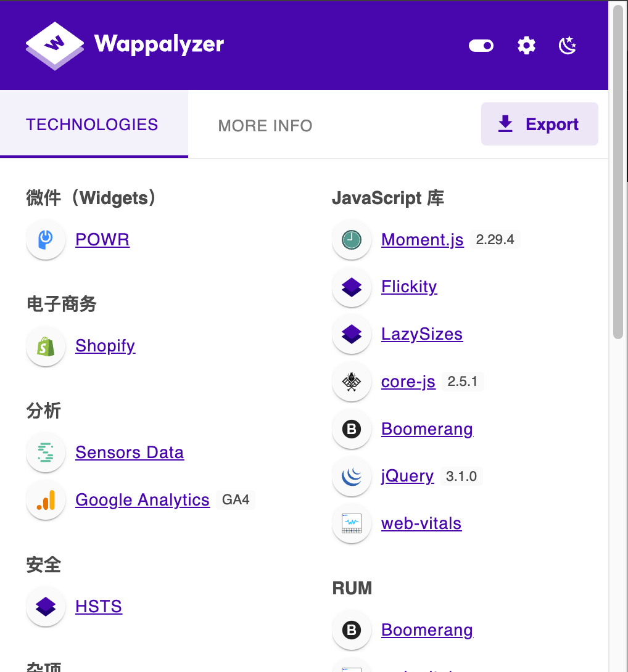Click the 安全 category heading
The image size is (628, 672).
pos(44,565)
